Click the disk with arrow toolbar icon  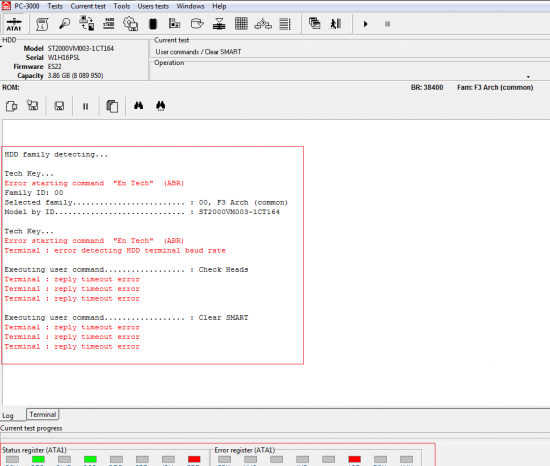[197, 23]
